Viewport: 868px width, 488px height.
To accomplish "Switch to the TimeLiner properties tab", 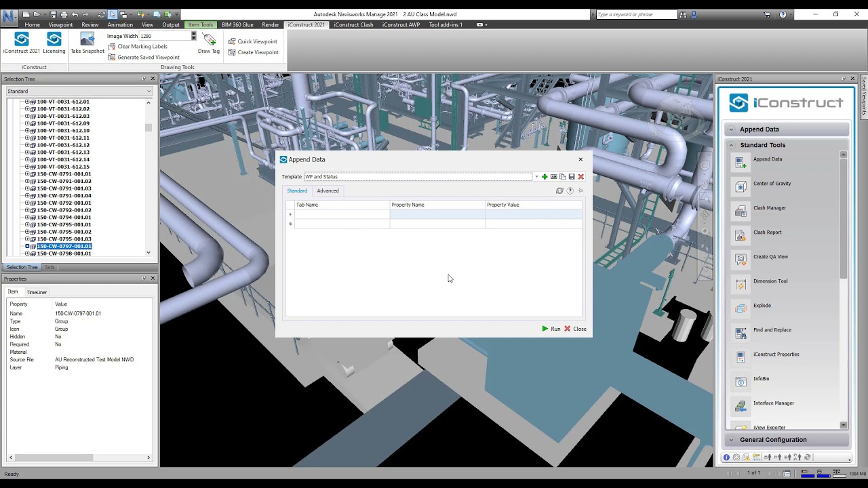I will click(x=37, y=292).
